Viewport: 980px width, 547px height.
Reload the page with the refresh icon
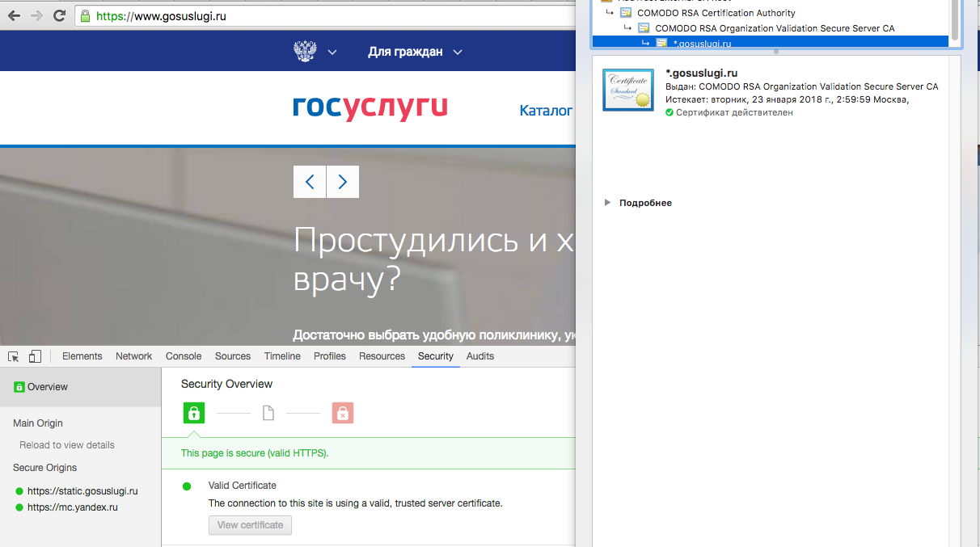coord(59,15)
